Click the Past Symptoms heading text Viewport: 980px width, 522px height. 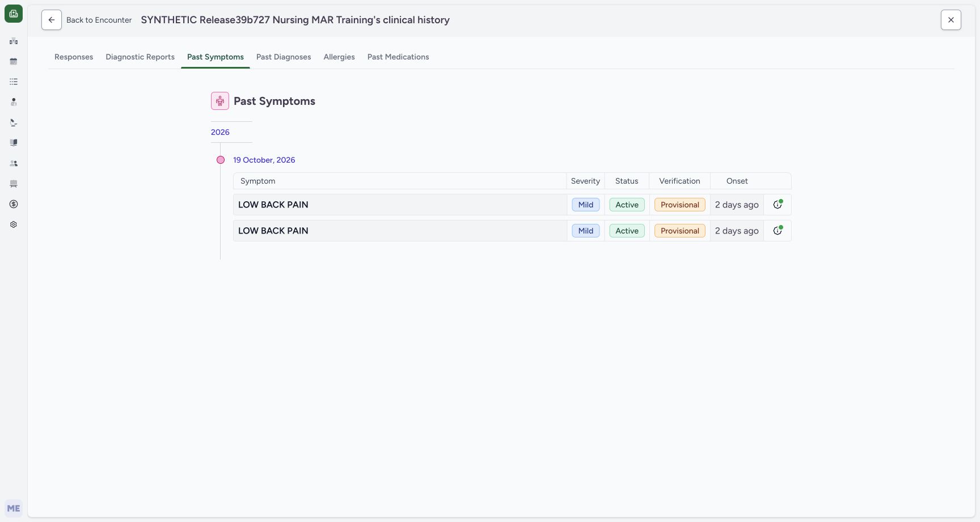pyautogui.click(x=274, y=101)
